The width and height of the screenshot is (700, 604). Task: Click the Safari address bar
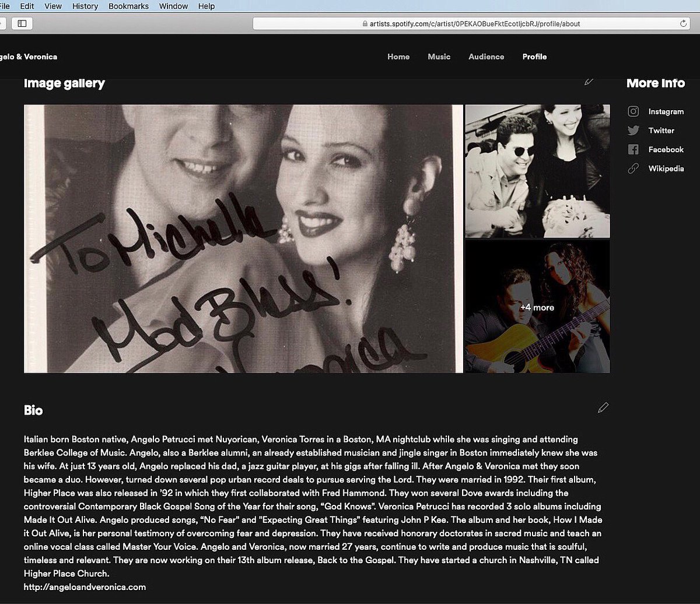(471, 24)
